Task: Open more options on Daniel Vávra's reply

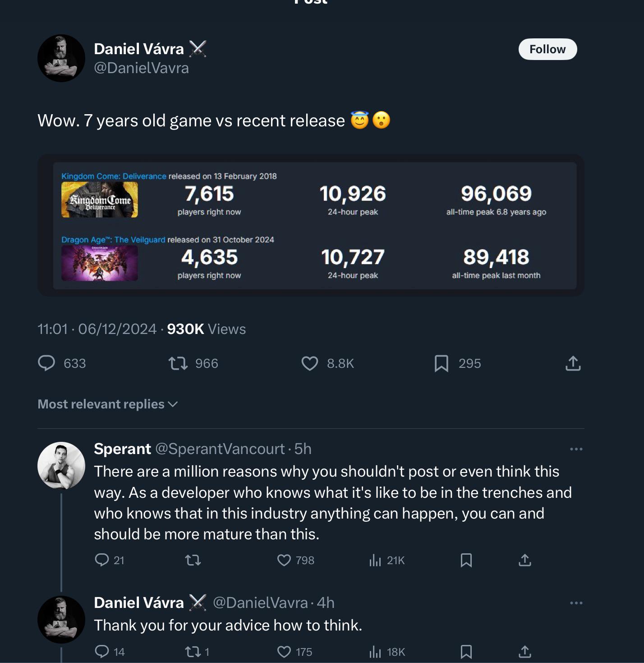Action: click(576, 603)
